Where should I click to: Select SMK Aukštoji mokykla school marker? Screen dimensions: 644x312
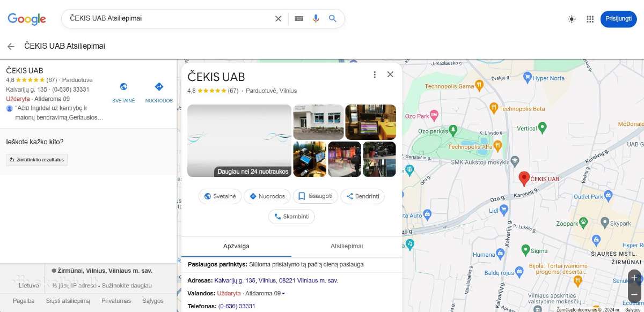click(515, 160)
